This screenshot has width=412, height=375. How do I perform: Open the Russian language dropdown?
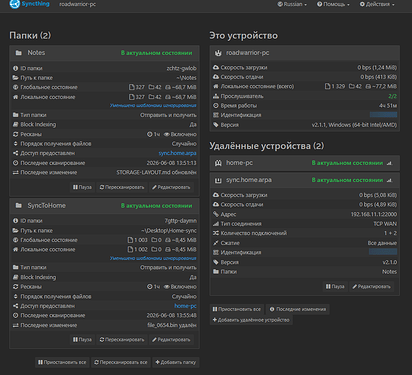[x=292, y=4]
